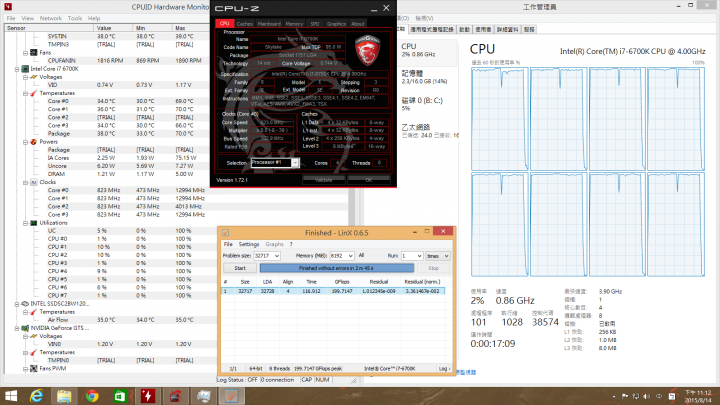
Task: Open File Explorer from the taskbar
Action: coord(64,396)
